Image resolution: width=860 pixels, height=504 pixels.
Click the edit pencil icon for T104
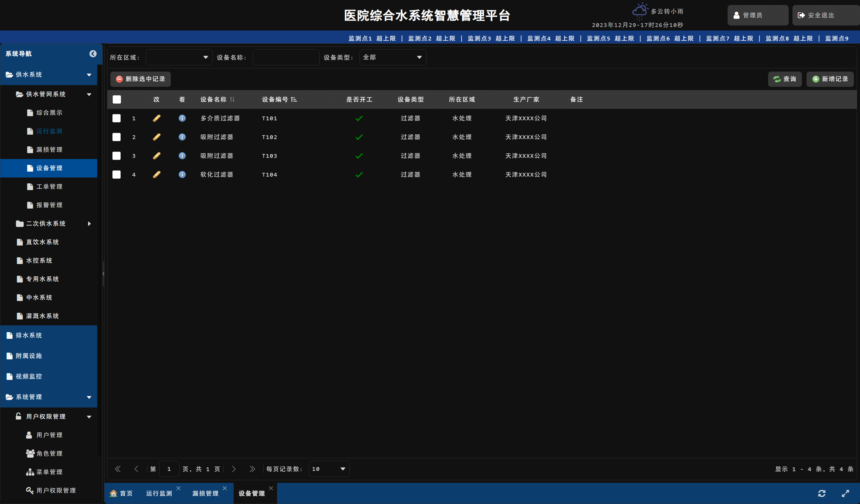(x=157, y=175)
